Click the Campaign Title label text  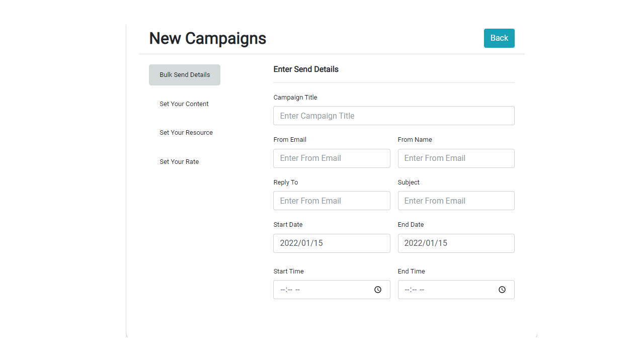pos(295,98)
